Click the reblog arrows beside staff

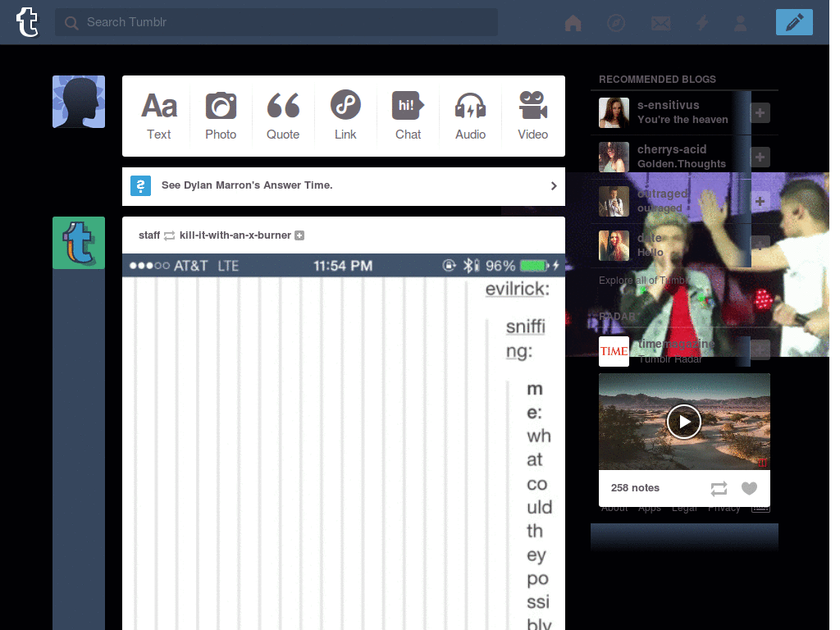[x=169, y=235]
